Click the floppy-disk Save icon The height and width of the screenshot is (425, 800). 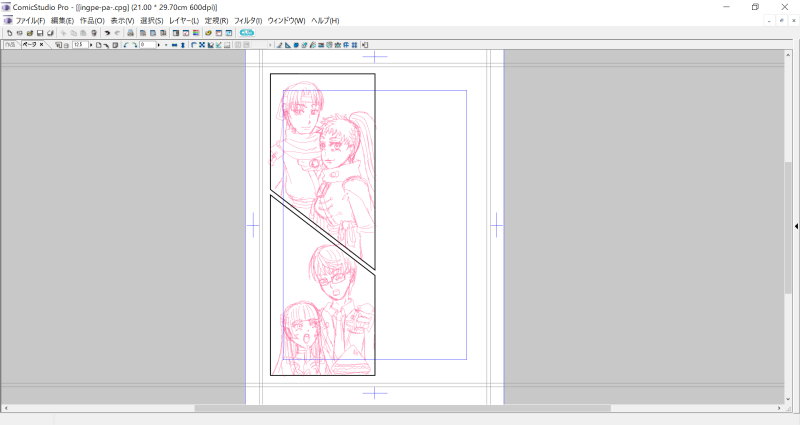click(x=40, y=33)
